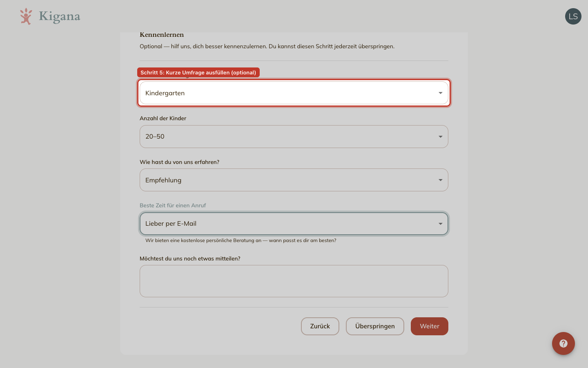Continue with the Weiter button
Viewport: 588px width, 368px height.
click(430, 326)
